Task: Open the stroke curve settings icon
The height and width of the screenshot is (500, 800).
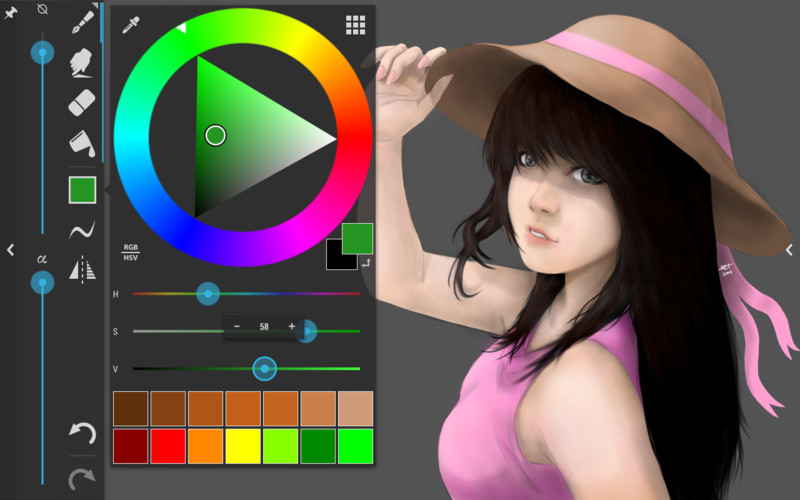Action: pyautogui.click(x=82, y=230)
